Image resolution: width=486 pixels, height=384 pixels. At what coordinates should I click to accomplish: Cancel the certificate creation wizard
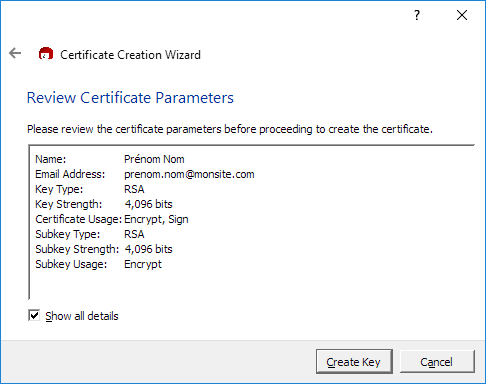[437, 362]
